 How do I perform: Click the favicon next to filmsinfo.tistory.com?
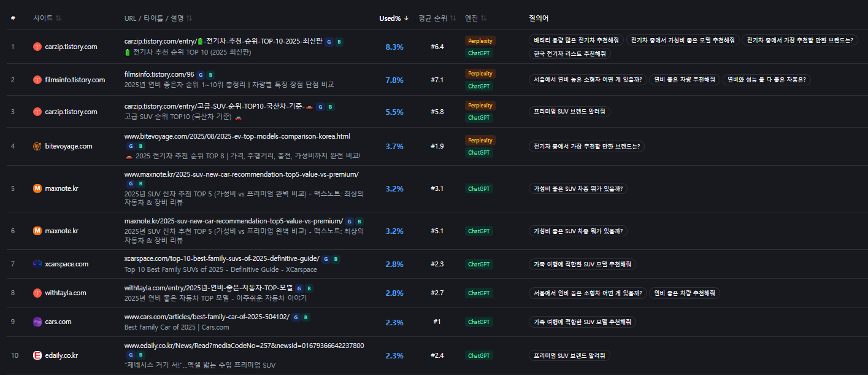pos(37,80)
